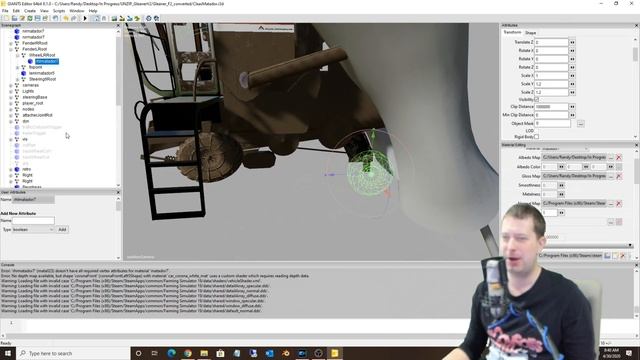The height and width of the screenshot is (360, 640).
Task: Open Task View from the taskbar
Action: (155, 353)
